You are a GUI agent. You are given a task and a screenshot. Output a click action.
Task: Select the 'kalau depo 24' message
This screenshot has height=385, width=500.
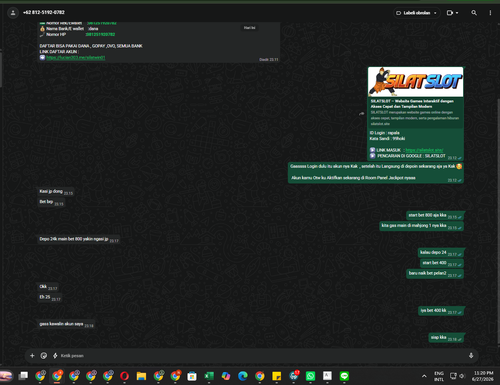pos(440,252)
